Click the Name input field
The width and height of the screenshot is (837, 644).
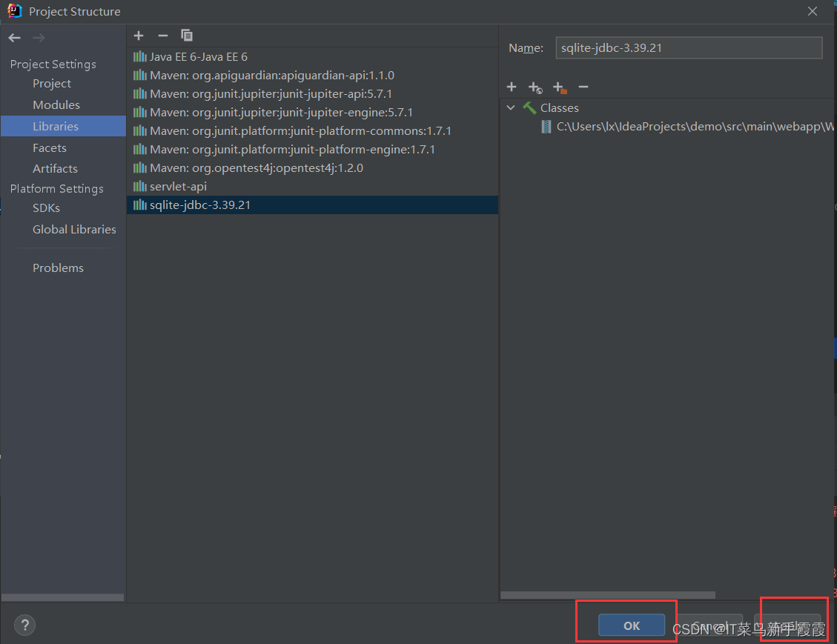[x=688, y=47]
